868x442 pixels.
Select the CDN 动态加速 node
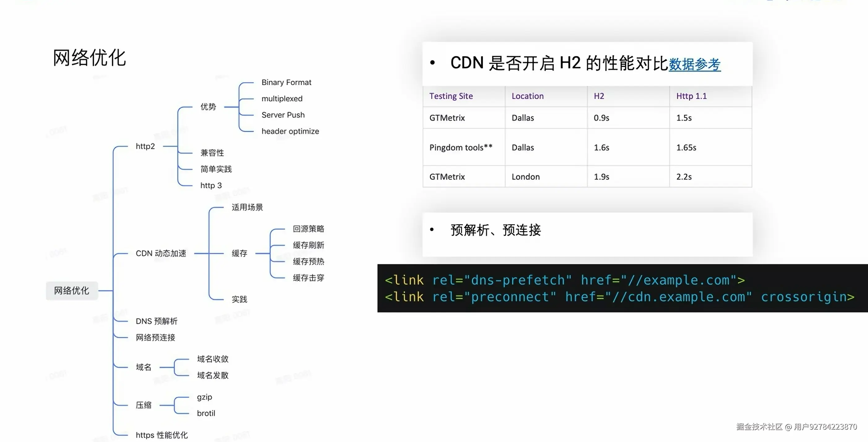(x=161, y=254)
